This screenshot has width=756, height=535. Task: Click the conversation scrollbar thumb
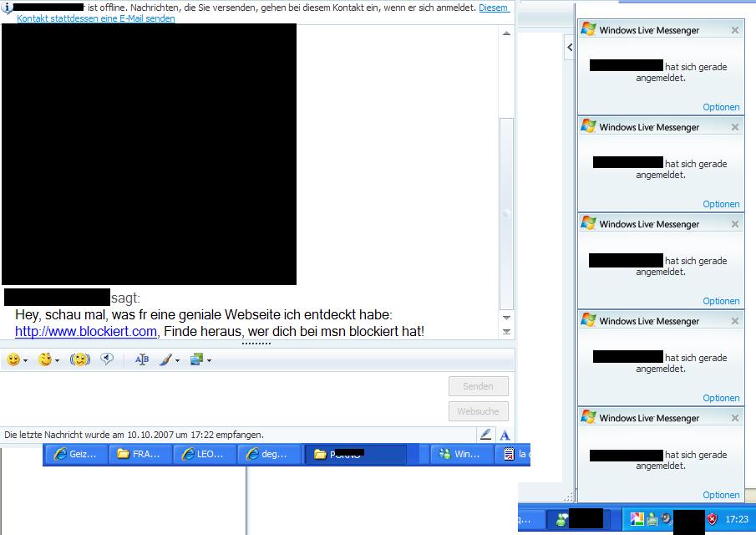[507, 214]
